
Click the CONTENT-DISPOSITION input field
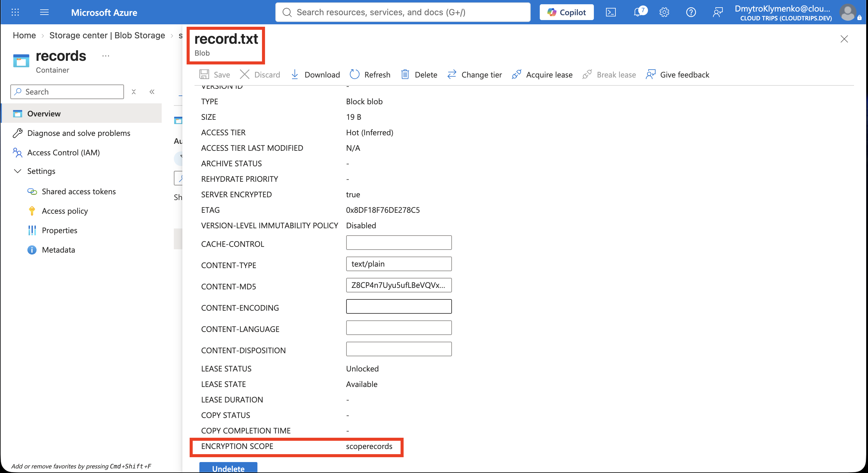[399, 349]
